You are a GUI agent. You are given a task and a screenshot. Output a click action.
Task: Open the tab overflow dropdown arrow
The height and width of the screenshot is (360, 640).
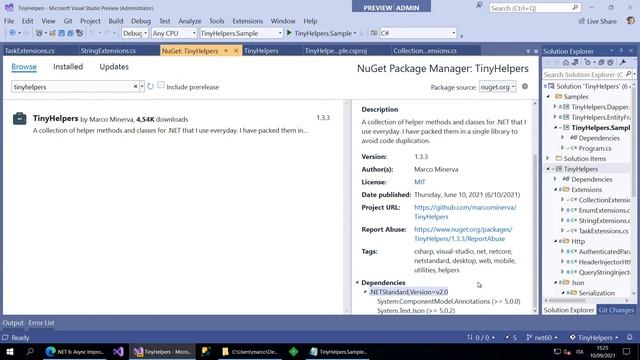coord(528,51)
